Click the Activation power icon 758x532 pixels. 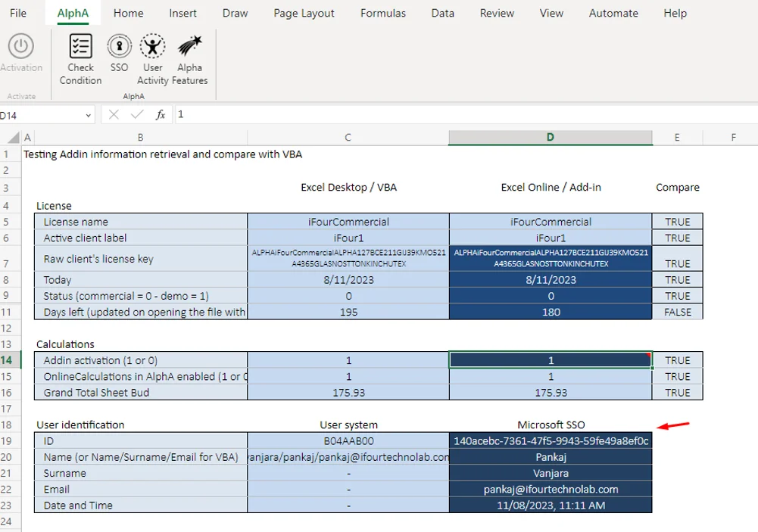[20, 46]
